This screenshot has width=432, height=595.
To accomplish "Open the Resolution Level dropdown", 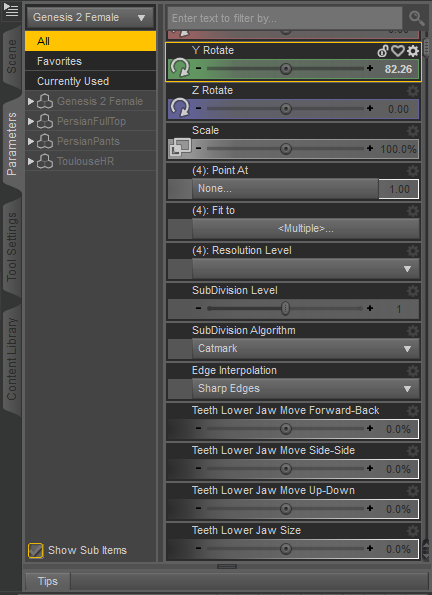I will [306, 269].
